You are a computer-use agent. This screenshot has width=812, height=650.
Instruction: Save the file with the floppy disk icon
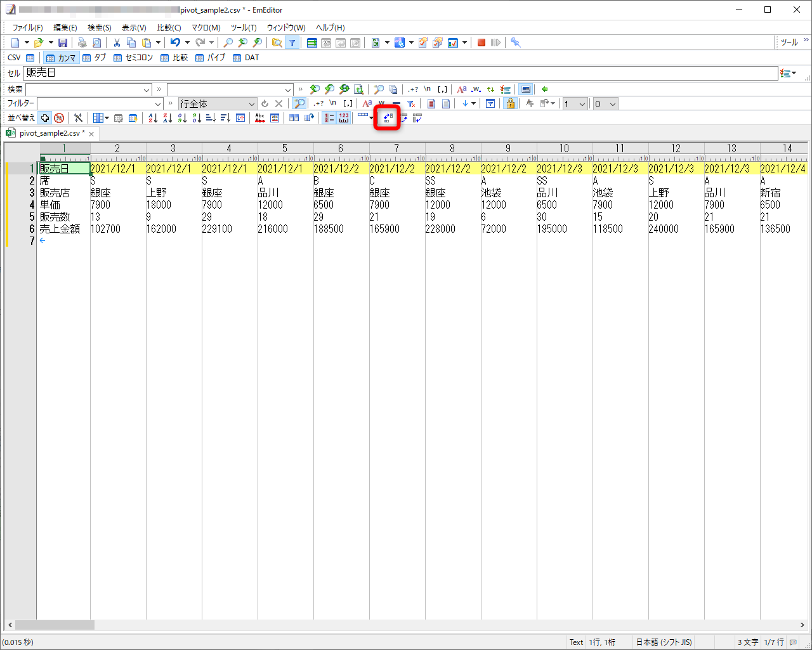pyautogui.click(x=63, y=42)
